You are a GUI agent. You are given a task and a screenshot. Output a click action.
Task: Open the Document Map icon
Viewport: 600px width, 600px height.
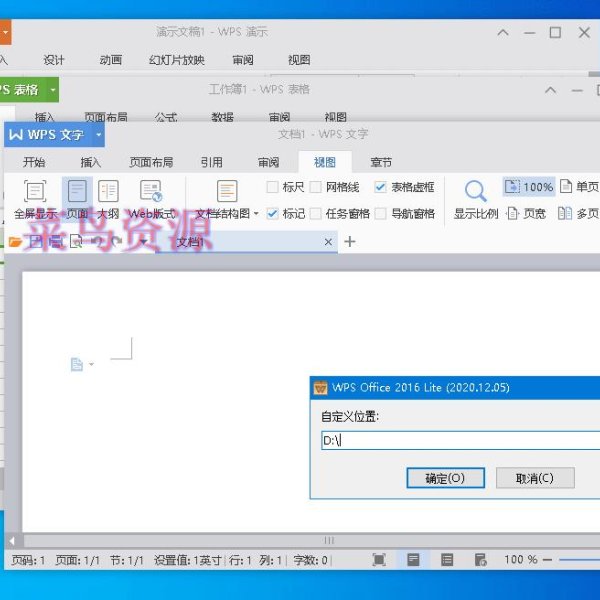pyautogui.click(x=227, y=191)
